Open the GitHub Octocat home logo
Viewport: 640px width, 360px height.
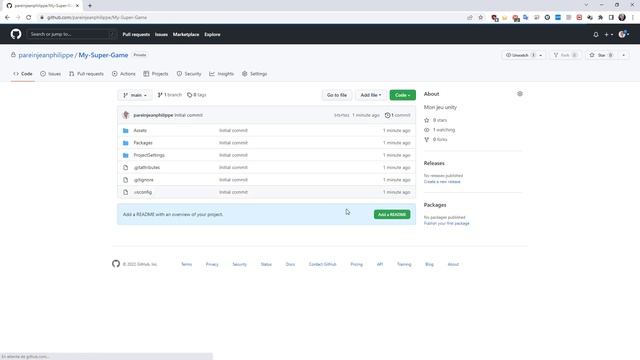[x=16, y=34]
